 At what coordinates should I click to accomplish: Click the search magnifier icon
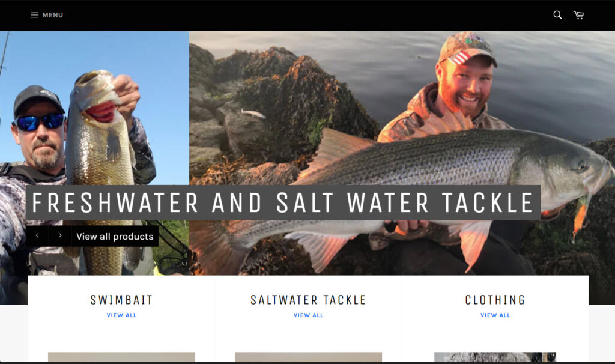tap(557, 15)
